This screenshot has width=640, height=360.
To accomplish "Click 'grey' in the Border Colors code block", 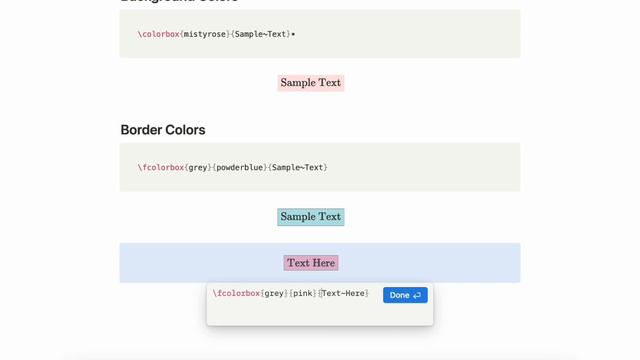I will click(198, 167).
